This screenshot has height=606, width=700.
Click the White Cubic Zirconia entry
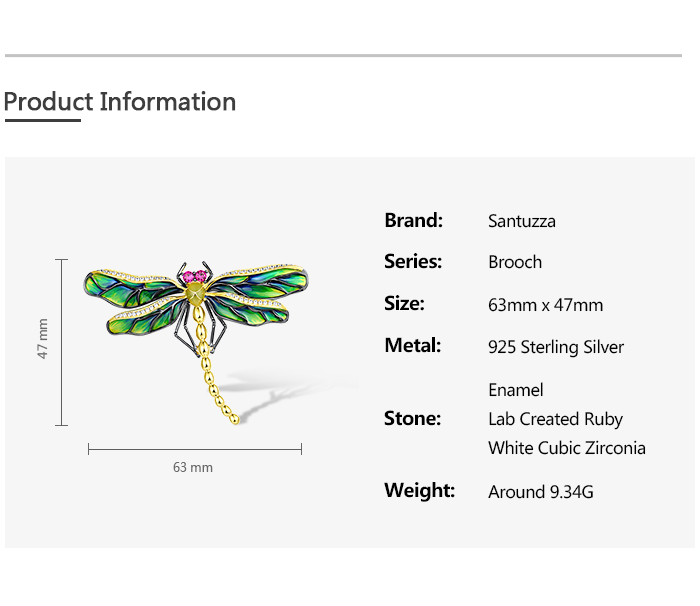point(567,448)
